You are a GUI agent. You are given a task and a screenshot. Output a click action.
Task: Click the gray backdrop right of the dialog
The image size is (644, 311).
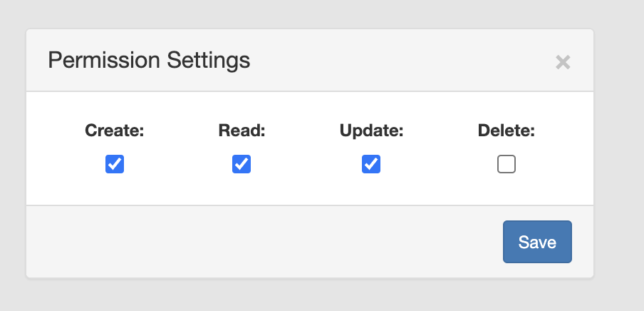pyautogui.click(x=620, y=153)
